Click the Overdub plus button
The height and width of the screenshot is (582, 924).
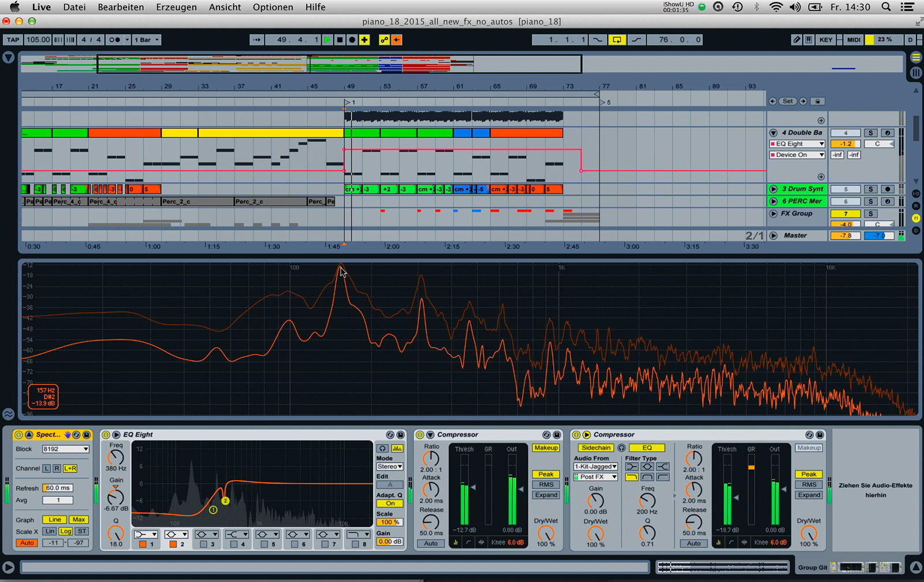pyautogui.click(x=364, y=40)
